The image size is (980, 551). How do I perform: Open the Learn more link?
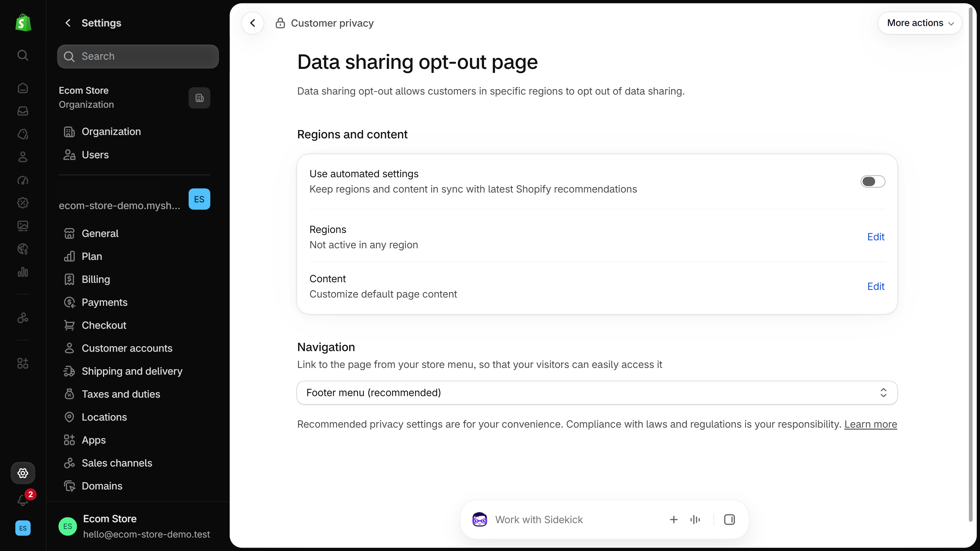[x=870, y=424]
